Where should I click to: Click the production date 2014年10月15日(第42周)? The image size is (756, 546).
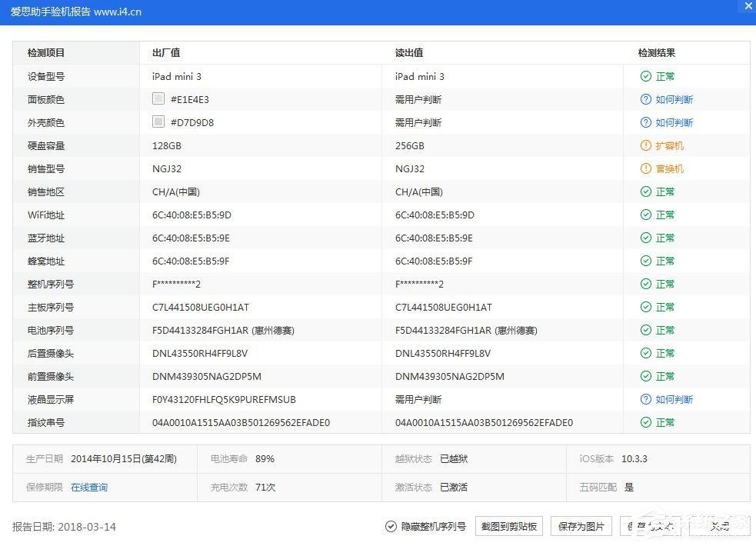[x=124, y=459]
